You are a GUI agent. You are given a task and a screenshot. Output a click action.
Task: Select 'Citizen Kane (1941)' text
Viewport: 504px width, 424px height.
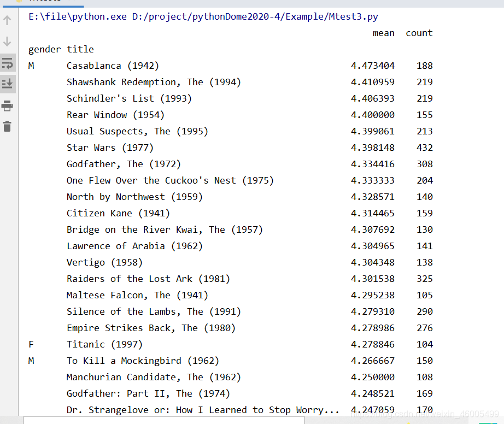118,213
